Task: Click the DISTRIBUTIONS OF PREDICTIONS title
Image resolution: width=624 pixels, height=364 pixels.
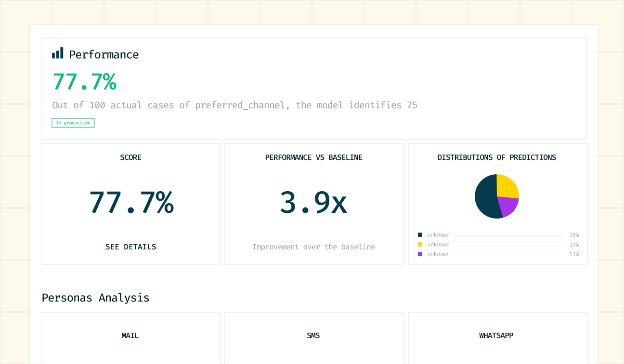Action: [496, 157]
